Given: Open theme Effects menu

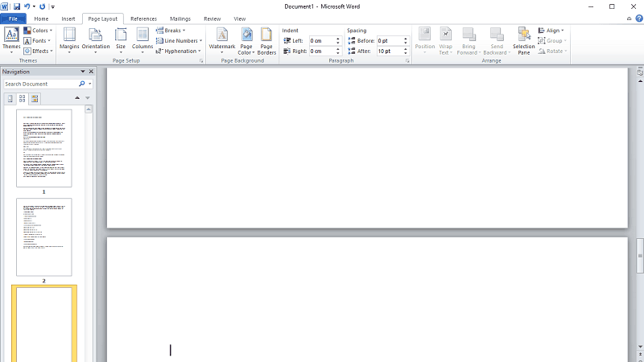Looking at the screenshot, I should point(38,51).
